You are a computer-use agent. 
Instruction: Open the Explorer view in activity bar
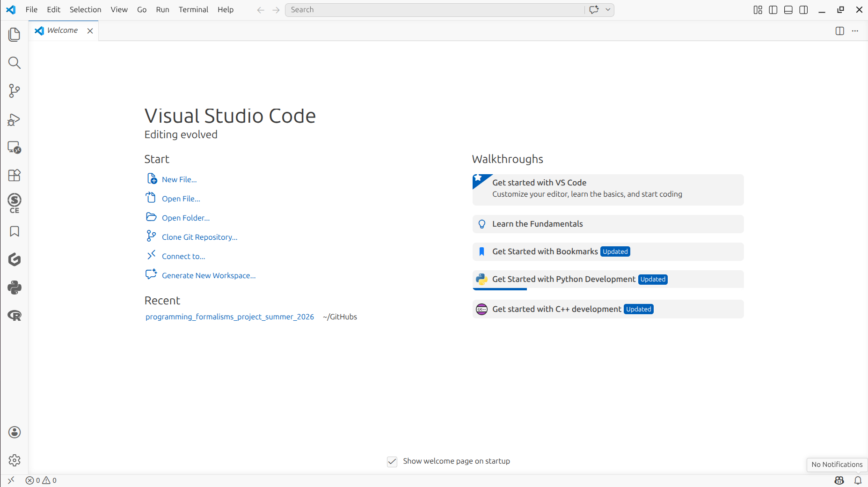(x=15, y=35)
